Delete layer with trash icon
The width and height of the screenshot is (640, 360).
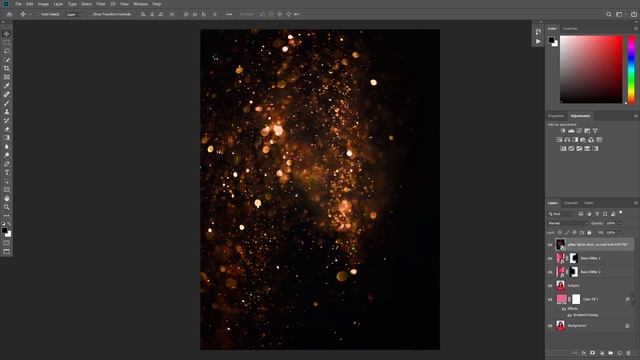pos(629,353)
